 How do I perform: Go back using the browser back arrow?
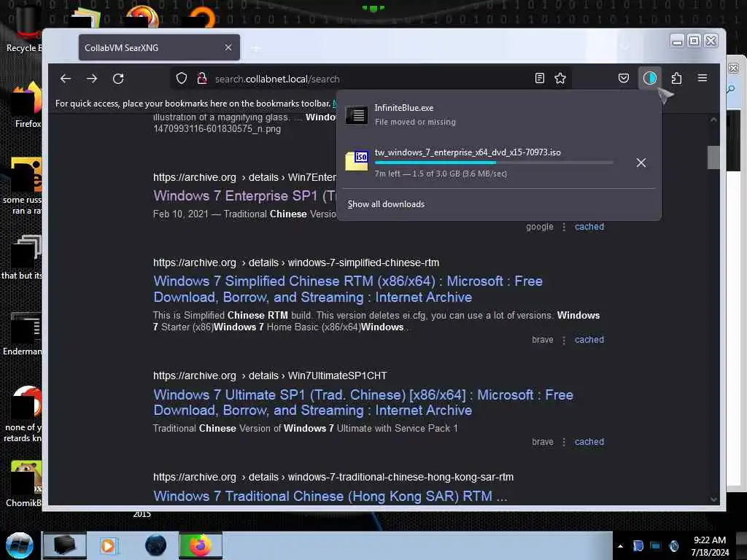point(66,79)
